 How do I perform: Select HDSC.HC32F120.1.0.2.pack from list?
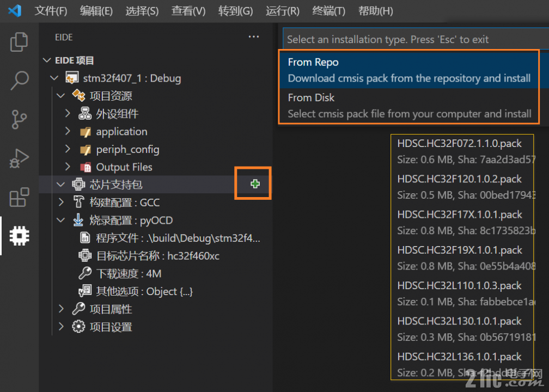click(x=462, y=187)
